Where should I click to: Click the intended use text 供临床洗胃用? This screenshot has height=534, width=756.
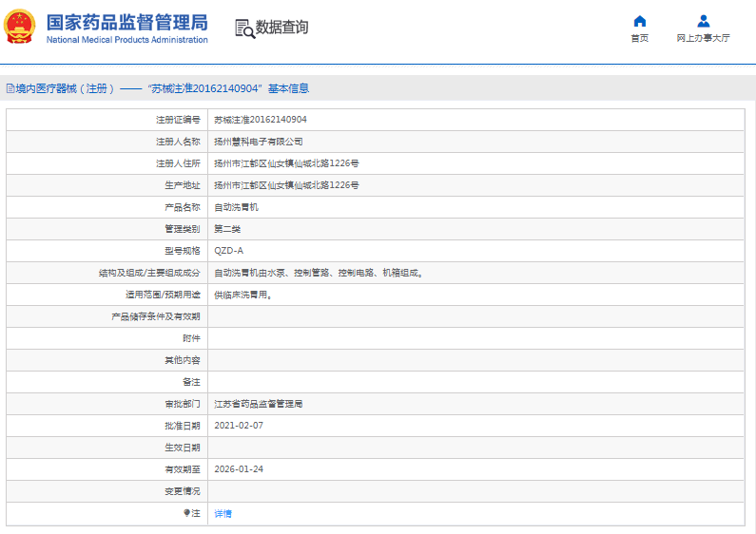(x=243, y=295)
